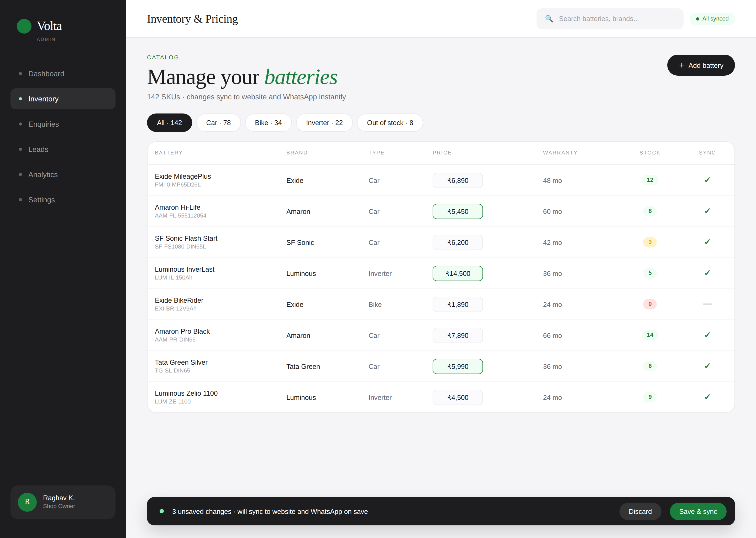Click the Exide MileagePlus battery name

(x=183, y=176)
